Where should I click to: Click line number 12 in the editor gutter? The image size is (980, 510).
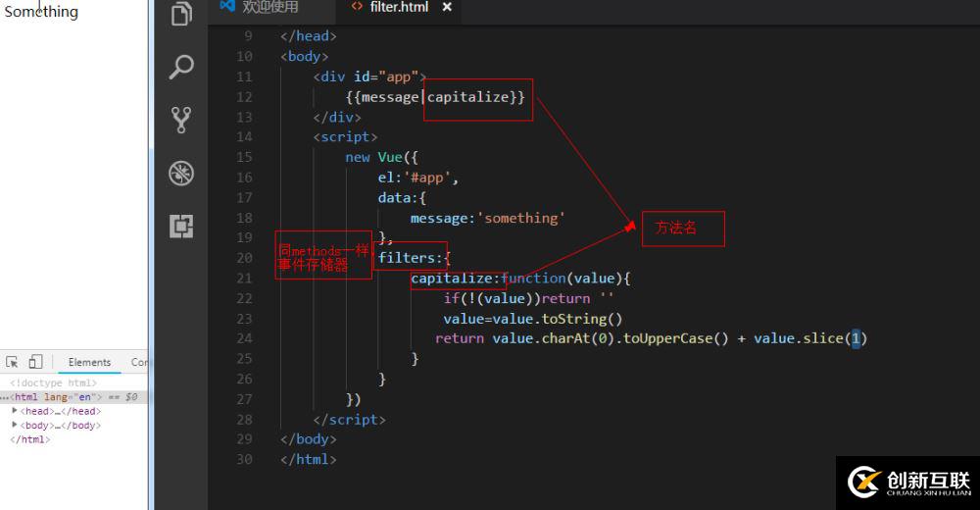pos(244,97)
